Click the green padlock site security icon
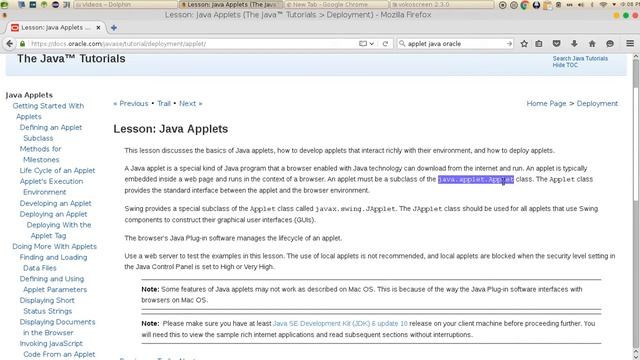This screenshot has width=640, height=360. [x=22, y=44]
